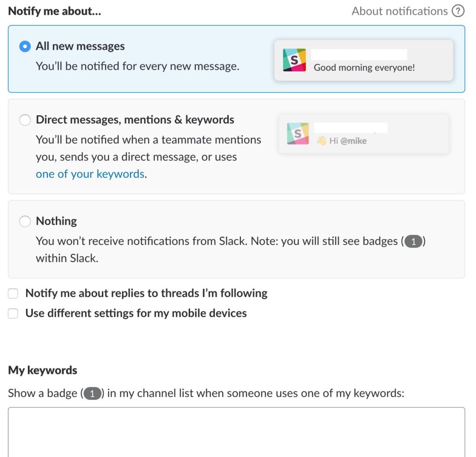
Task: Click inside the My keywords text box
Action: [236, 432]
